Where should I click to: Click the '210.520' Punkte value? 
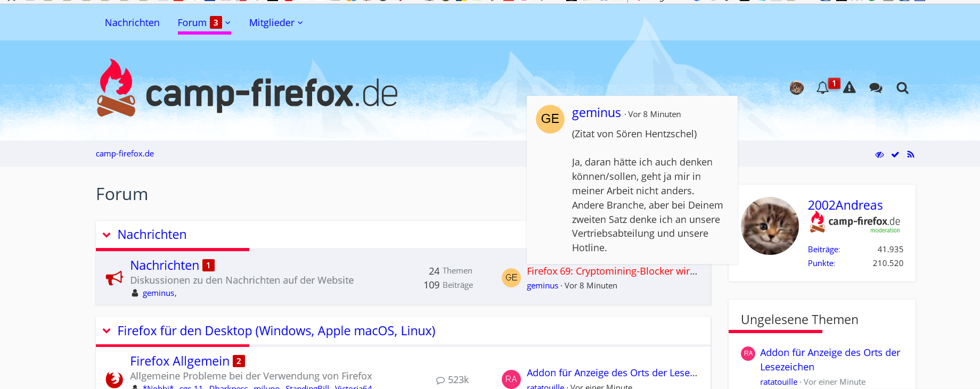(x=888, y=263)
